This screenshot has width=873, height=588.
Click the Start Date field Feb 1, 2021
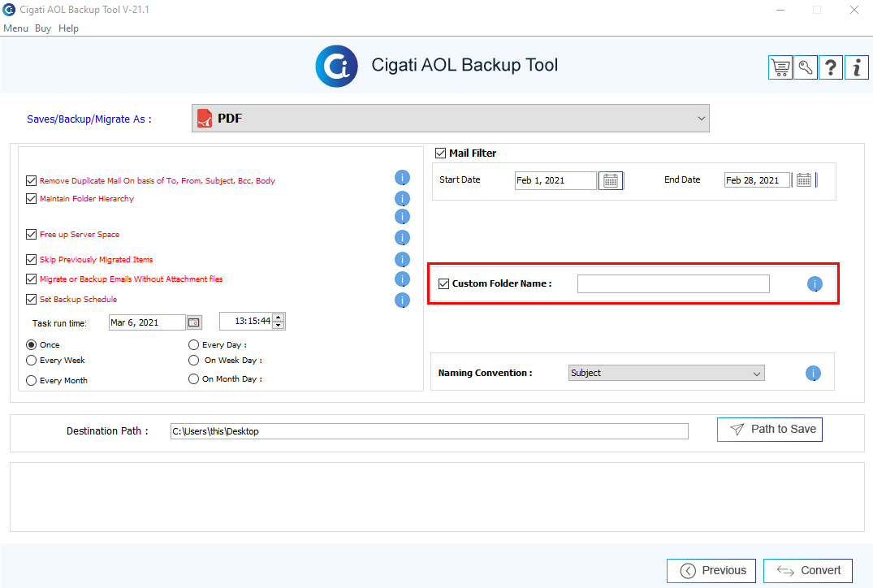555,180
